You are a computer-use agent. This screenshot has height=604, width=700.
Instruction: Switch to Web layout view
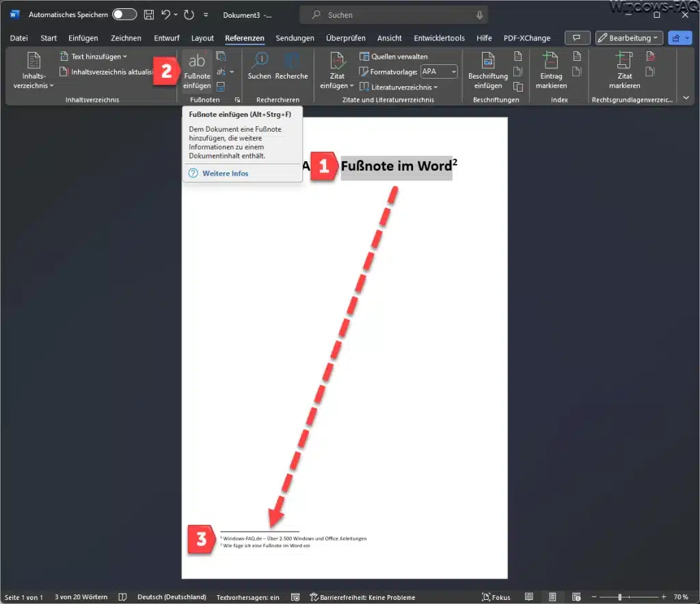click(576, 597)
